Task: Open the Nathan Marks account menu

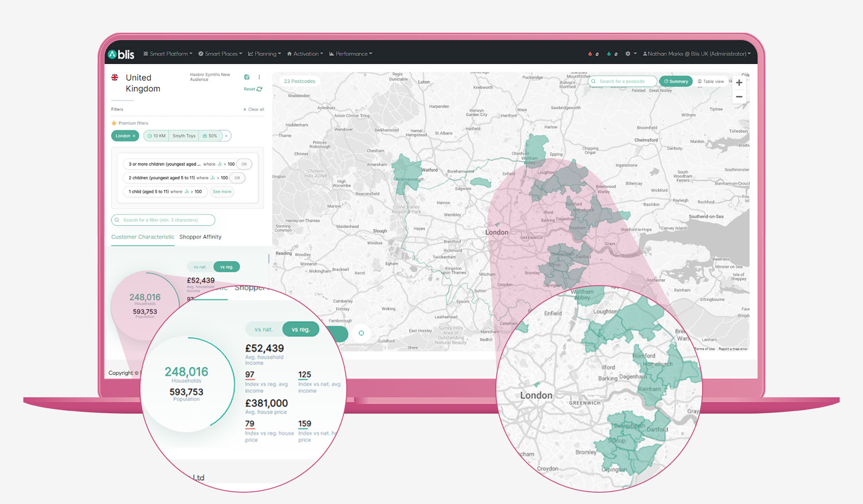Action: pyautogui.click(x=697, y=54)
